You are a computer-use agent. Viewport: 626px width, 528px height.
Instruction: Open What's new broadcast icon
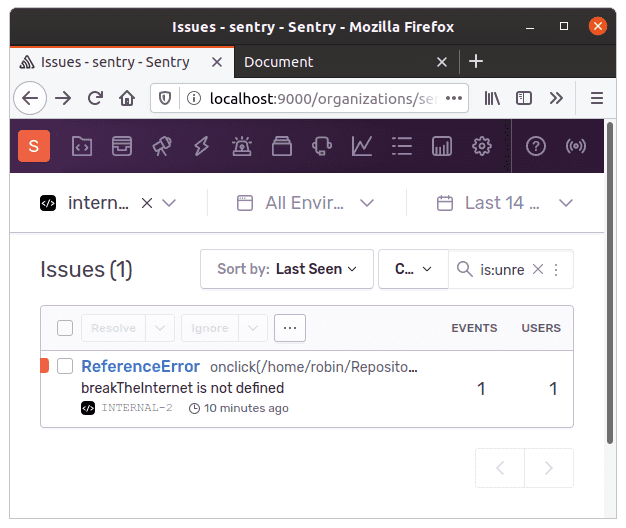click(576, 146)
